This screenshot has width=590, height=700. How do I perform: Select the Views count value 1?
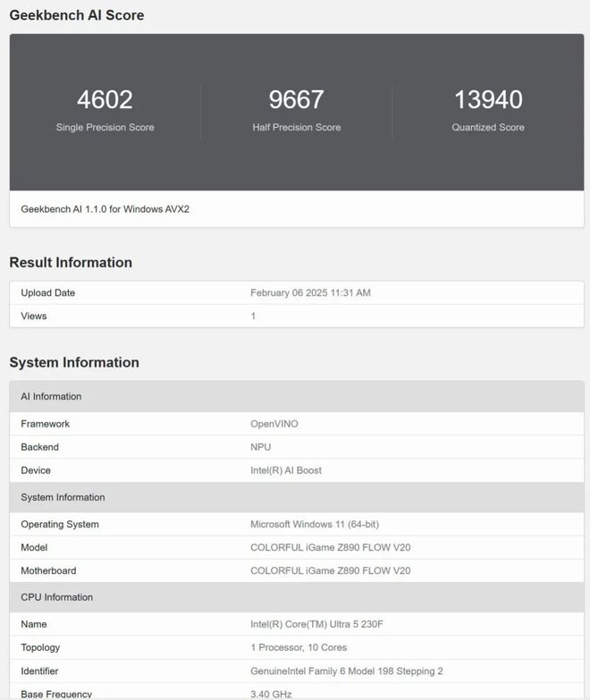coord(253,316)
